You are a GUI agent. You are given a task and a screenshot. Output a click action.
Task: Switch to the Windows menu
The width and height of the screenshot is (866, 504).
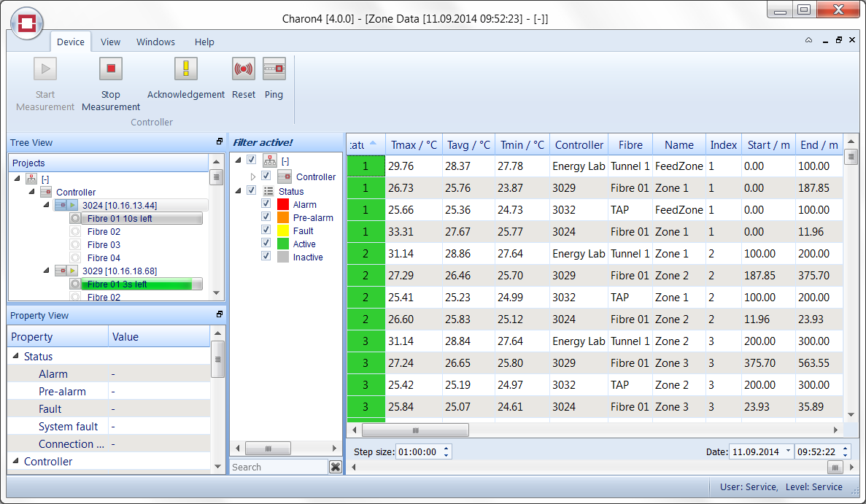(155, 42)
